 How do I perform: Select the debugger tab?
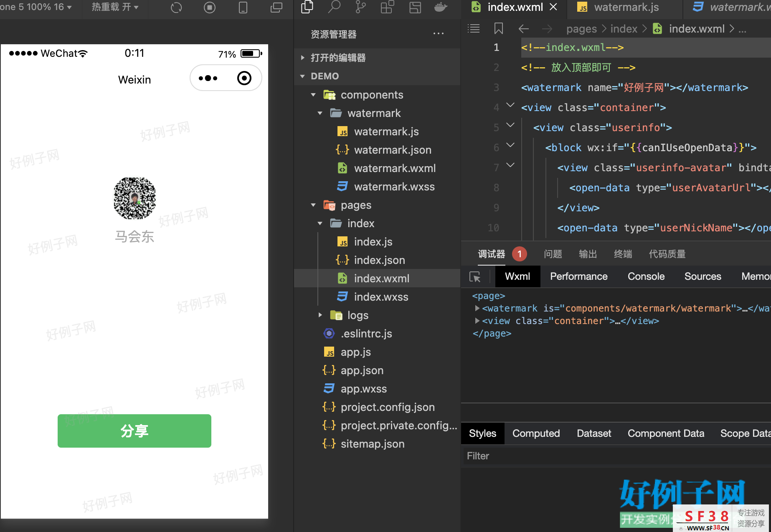click(x=492, y=254)
